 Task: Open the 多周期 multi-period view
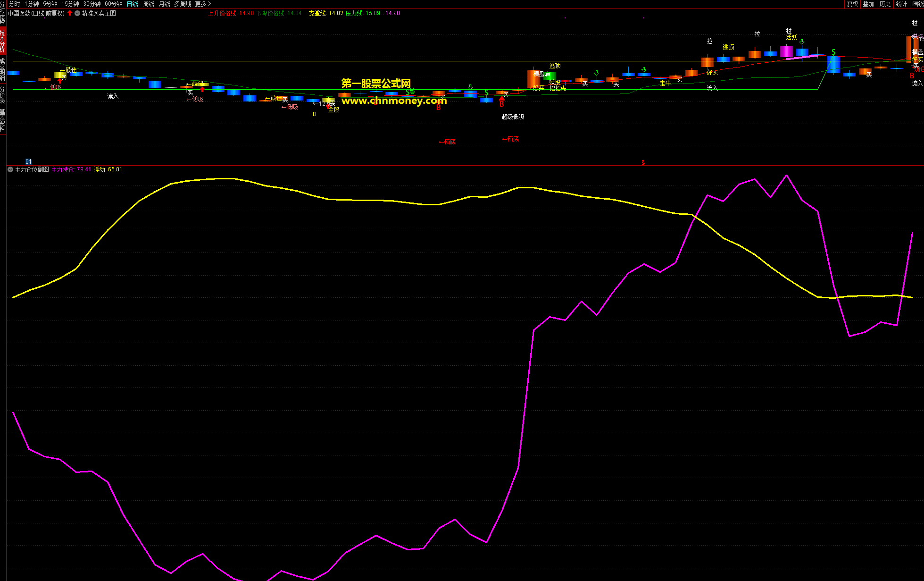(x=183, y=4)
